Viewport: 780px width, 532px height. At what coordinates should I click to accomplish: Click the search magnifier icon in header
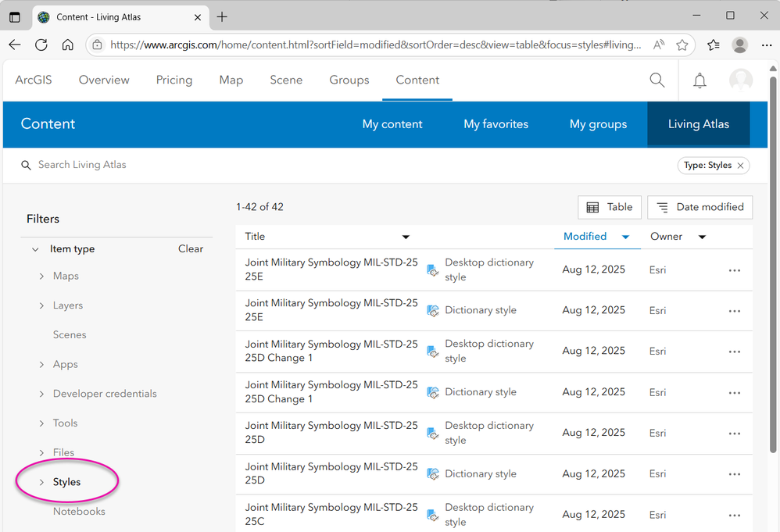pos(657,80)
